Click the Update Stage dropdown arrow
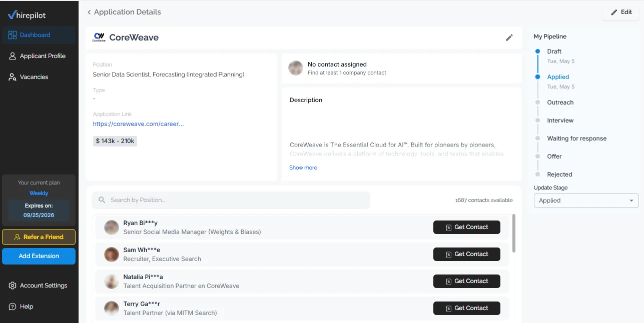644x323 pixels. coord(631,200)
